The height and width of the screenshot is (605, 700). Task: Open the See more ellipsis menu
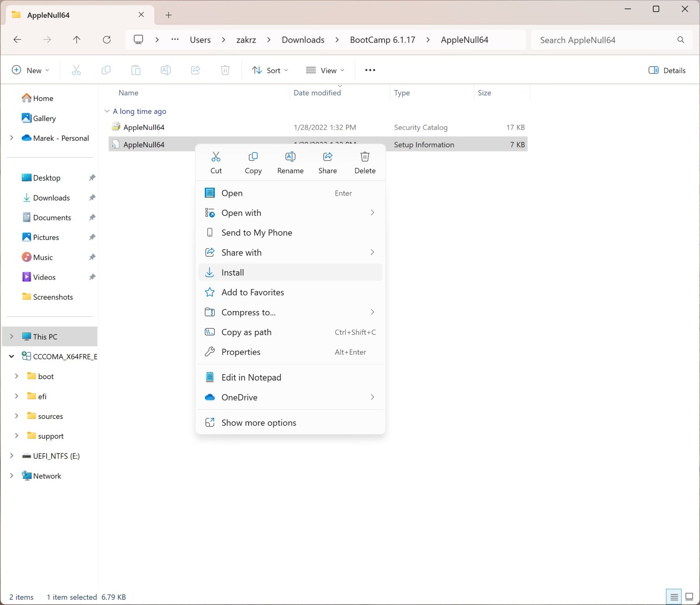pos(370,70)
